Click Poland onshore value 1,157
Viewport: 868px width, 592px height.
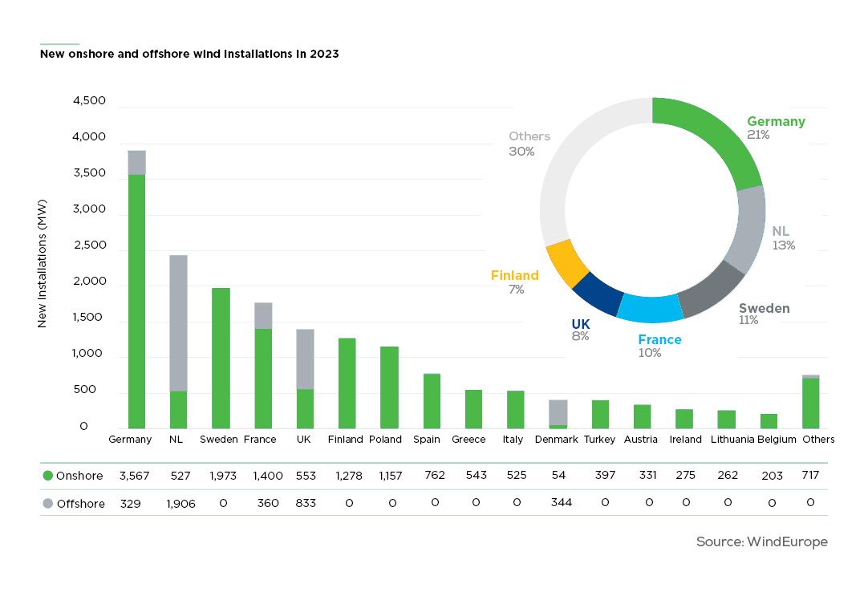(390, 476)
